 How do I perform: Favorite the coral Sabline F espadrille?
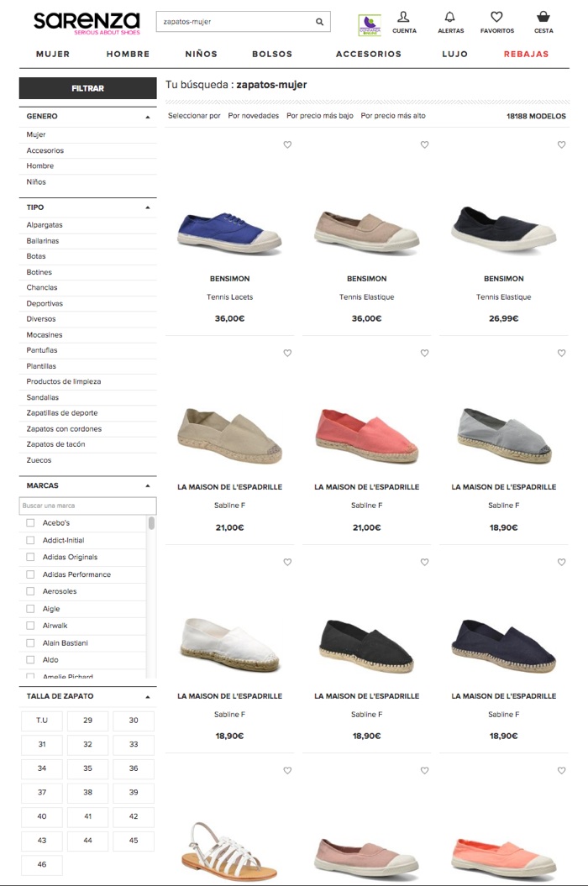click(x=424, y=354)
